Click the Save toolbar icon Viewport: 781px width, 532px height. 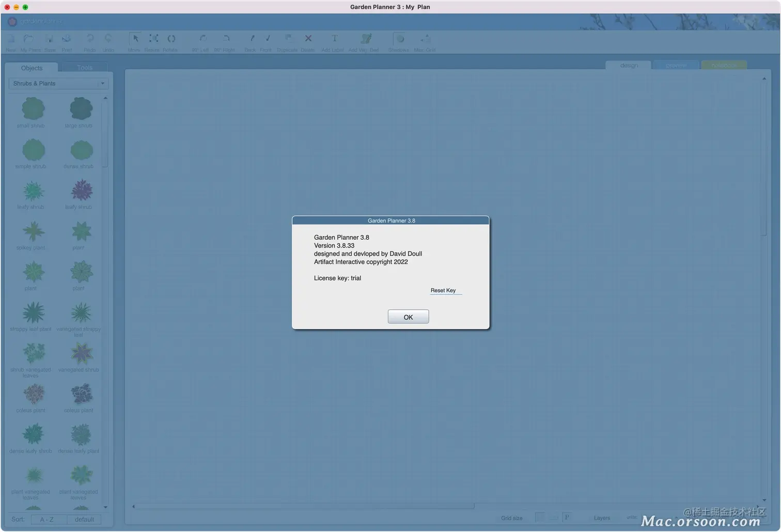50,39
